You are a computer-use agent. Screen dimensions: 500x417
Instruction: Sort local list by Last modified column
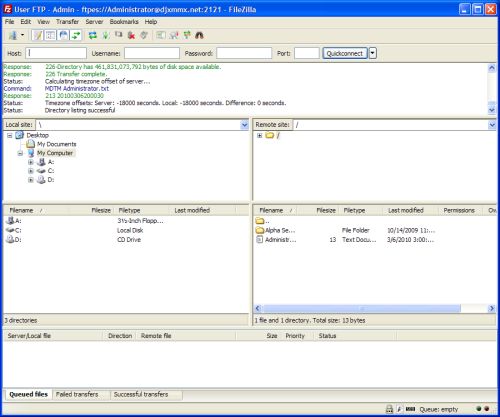(203, 210)
